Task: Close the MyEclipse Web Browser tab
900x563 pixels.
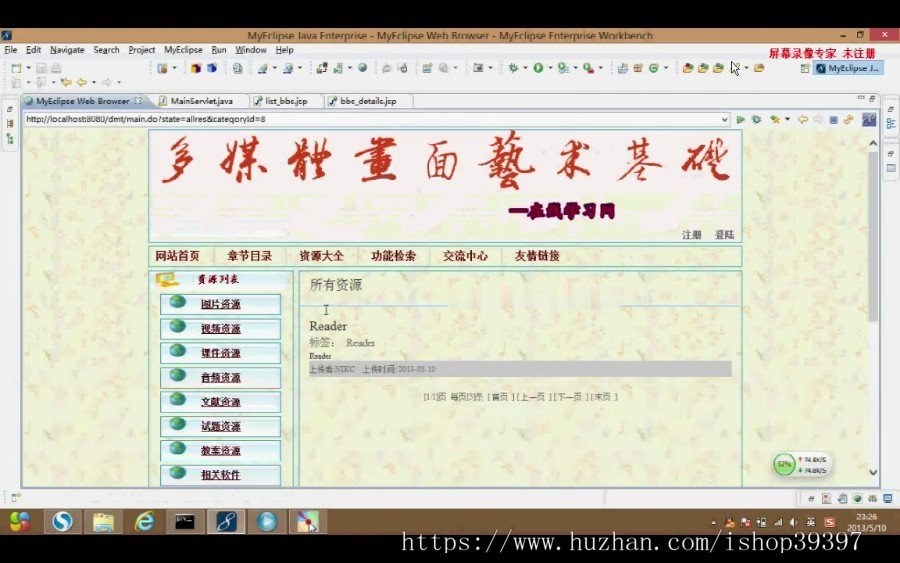Action: pyautogui.click(x=138, y=100)
